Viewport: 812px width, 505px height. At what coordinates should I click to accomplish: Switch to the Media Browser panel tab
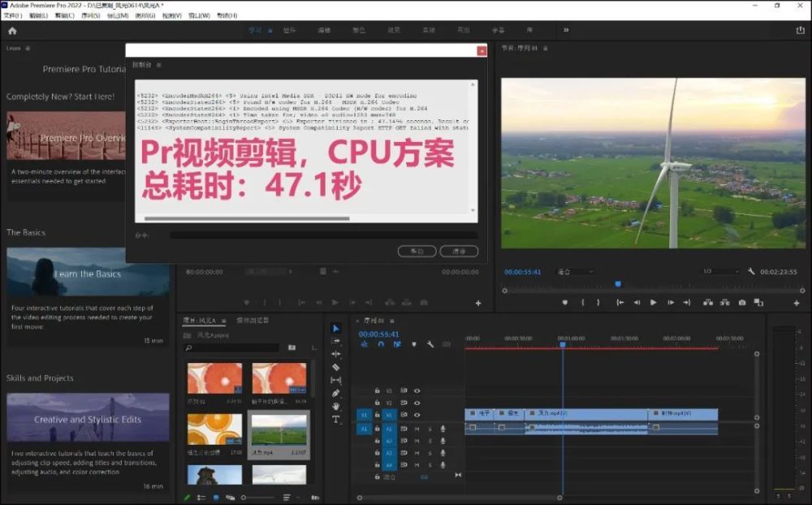click(253, 320)
